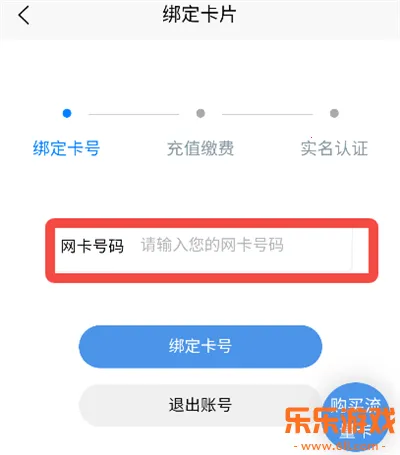Switch to the 充值缴费 step label

pyautogui.click(x=200, y=148)
